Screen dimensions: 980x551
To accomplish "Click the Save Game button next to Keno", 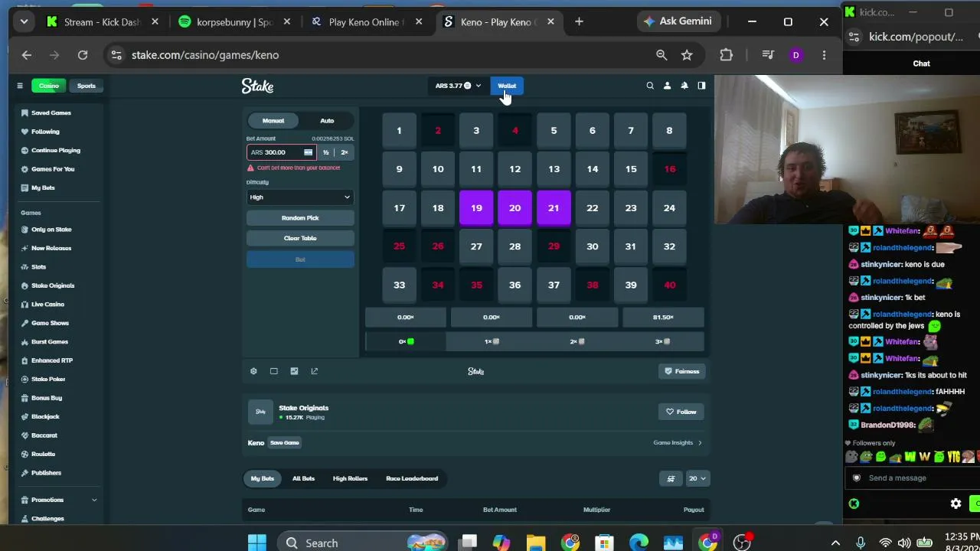I will coord(284,443).
